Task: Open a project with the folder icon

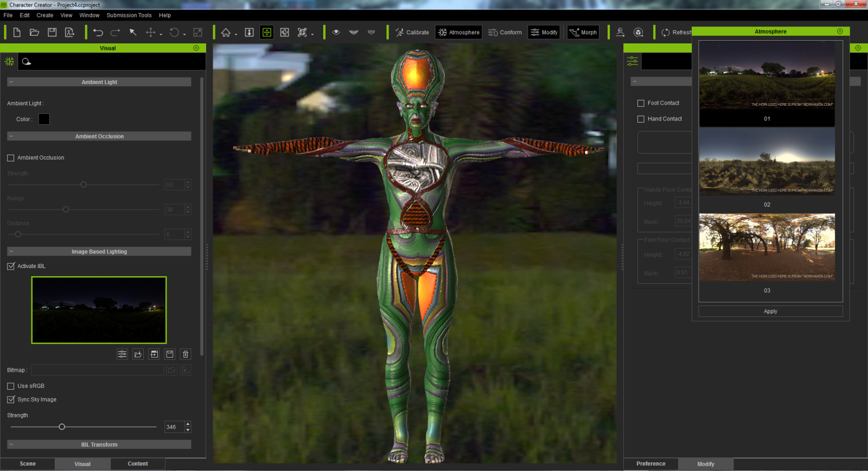Action: pos(34,33)
